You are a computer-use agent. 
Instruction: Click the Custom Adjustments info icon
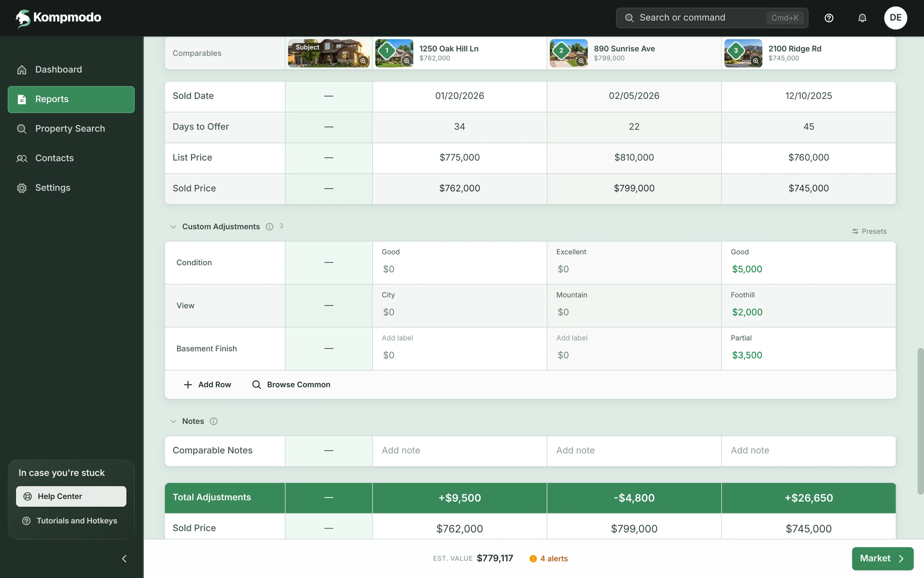269,227
